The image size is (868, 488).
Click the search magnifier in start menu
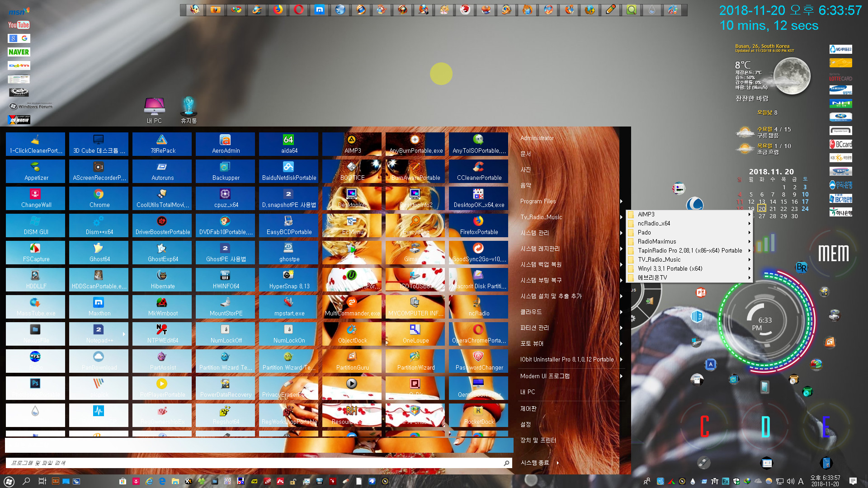pyautogui.click(x=506, y=463)
